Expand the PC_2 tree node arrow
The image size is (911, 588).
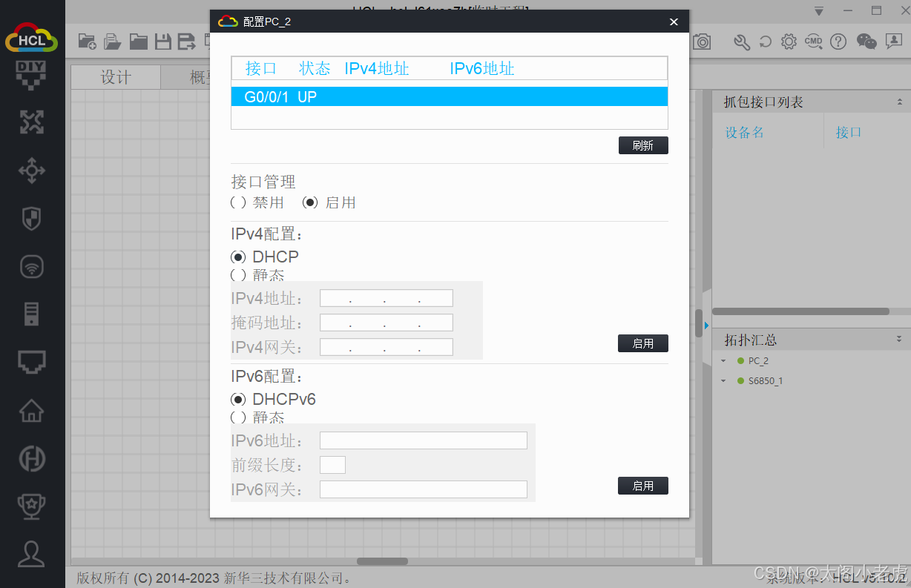(x=723, y=361)
